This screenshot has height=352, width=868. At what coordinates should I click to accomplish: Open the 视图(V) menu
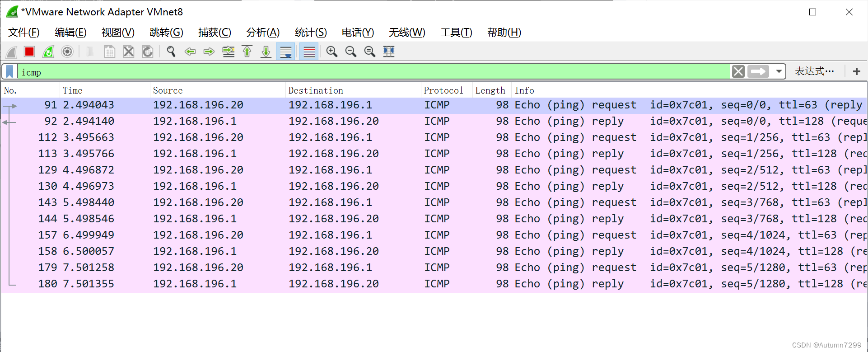pos(118,33)
